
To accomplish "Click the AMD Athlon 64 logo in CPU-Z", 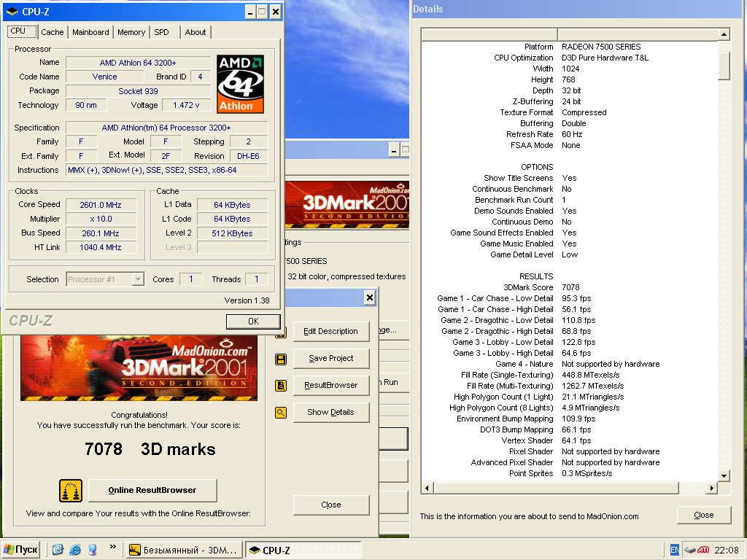I will (240, 84).
